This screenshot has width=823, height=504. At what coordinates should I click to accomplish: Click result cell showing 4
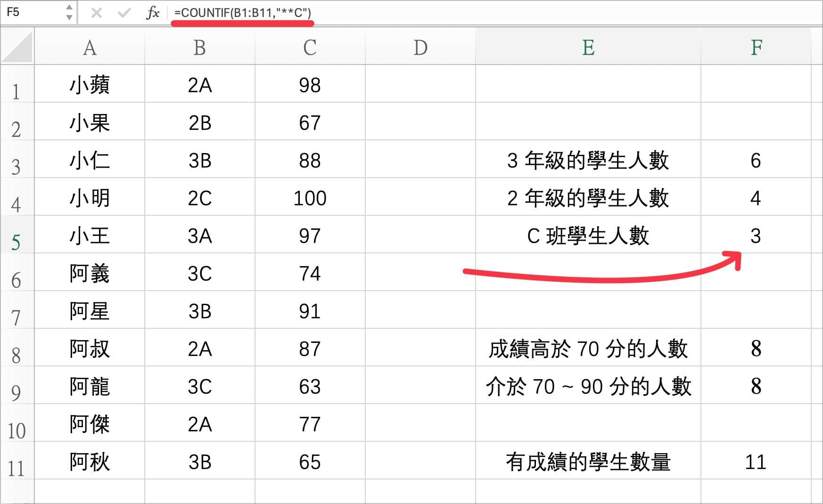pos(756,197)
